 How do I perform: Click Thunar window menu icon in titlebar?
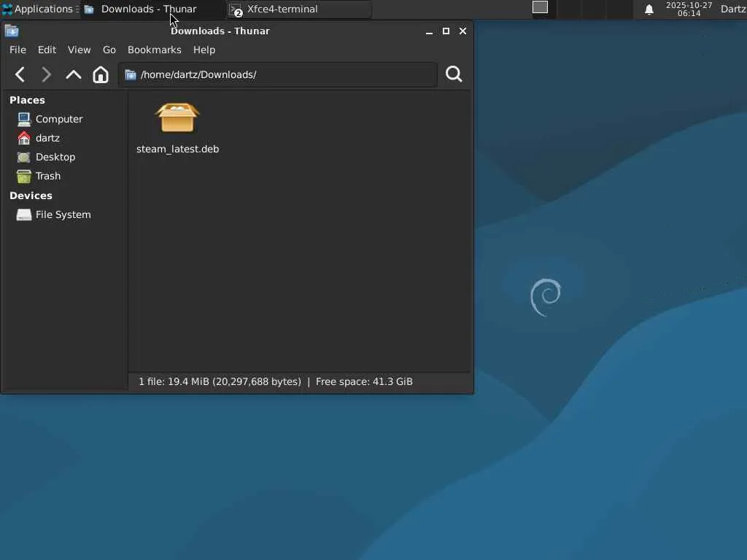tap(12, 31)
